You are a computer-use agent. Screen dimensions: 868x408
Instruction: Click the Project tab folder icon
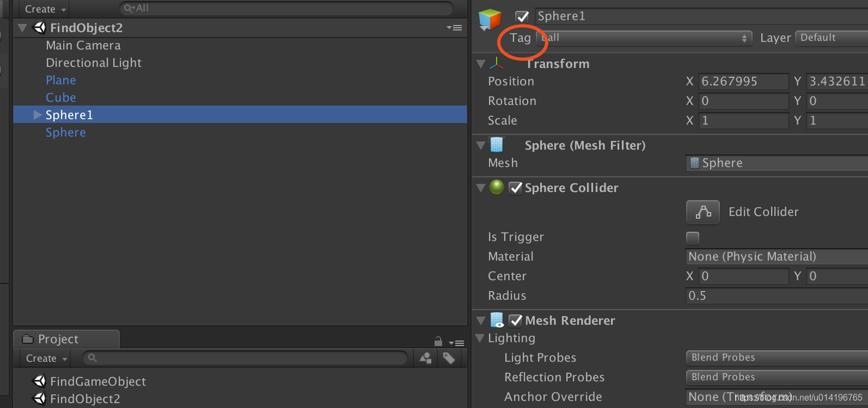pos(28,339)
